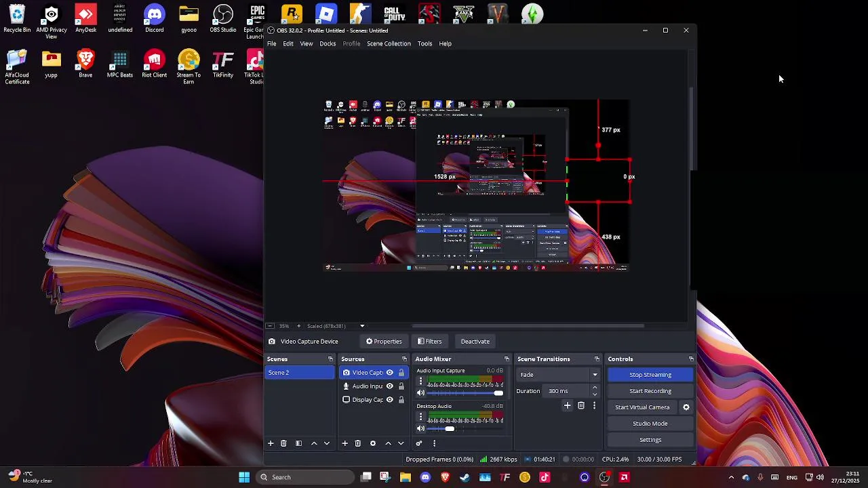This screenshot has width=868, height=488.
Task: Open TikFinity desktop shortcut
Action: point(223,64)
